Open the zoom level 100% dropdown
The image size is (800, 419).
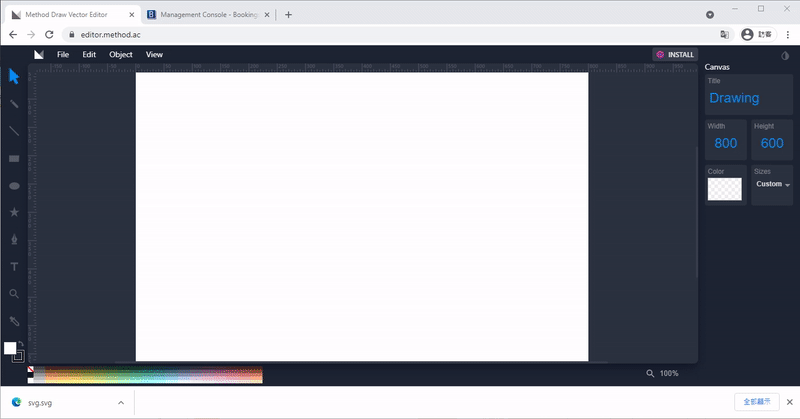662,373
